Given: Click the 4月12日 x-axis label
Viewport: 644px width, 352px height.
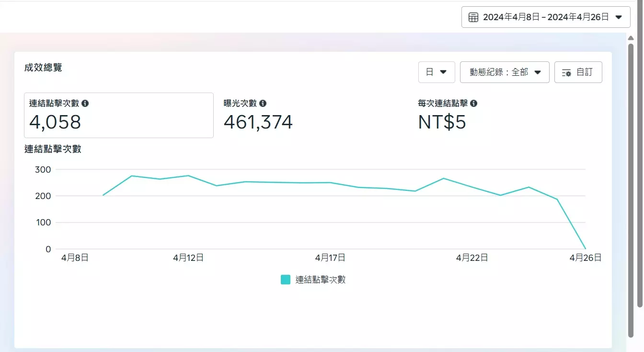Looking at the screenshot, I should (x=188, y=258).
